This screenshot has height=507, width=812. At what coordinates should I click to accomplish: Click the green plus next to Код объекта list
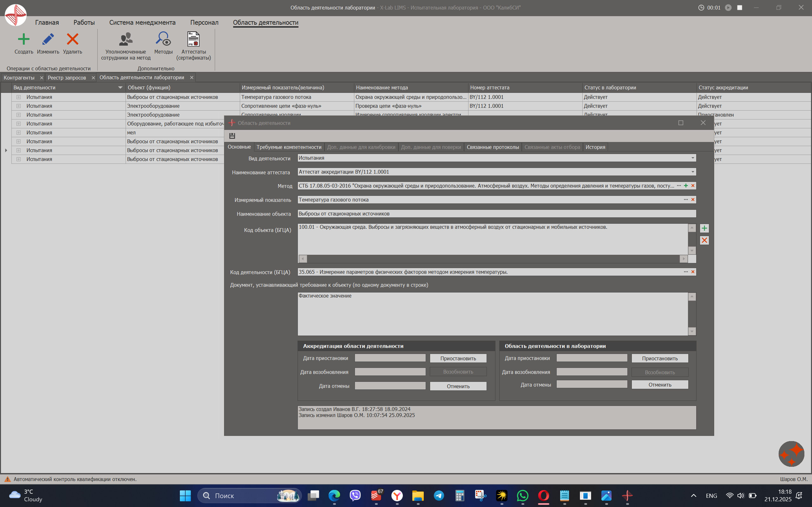(704, 228)
